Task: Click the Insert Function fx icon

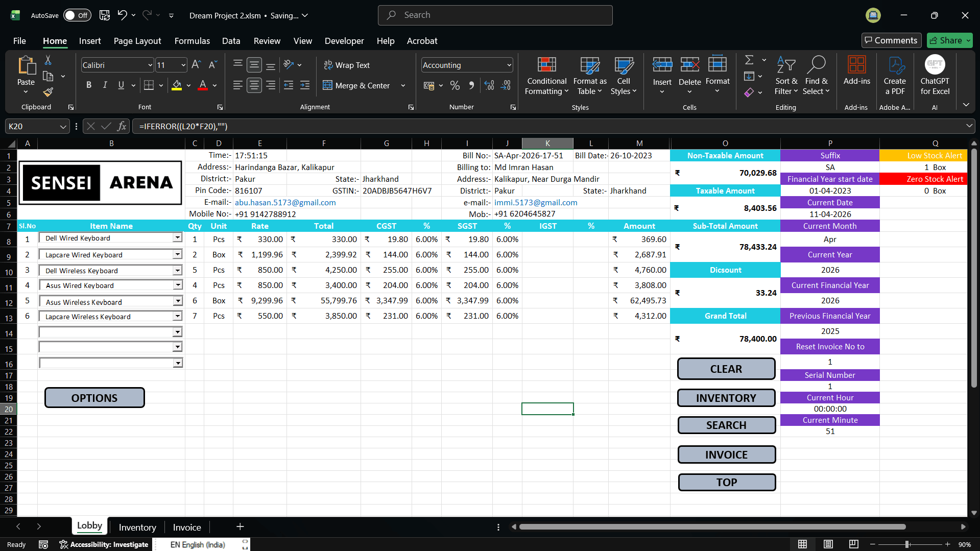Action: 122,126
